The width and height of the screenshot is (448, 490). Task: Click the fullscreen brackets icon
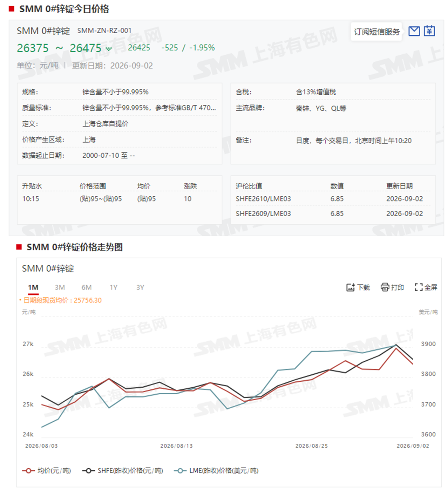[419, 287]
